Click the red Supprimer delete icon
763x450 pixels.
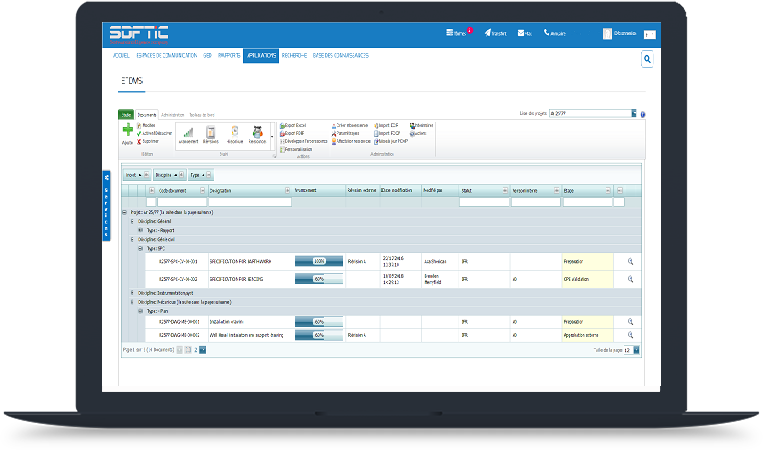[x=140, y=141]
